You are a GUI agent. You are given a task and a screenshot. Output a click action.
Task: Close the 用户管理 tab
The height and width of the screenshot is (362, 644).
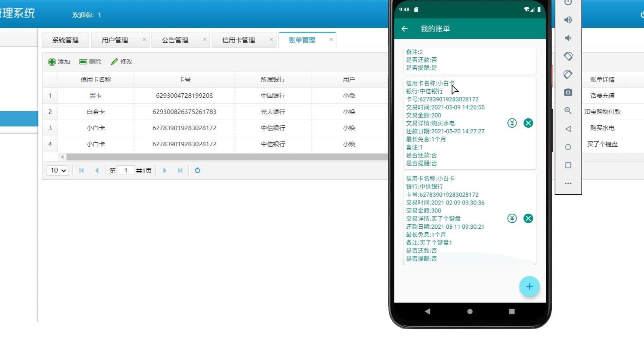144,40
